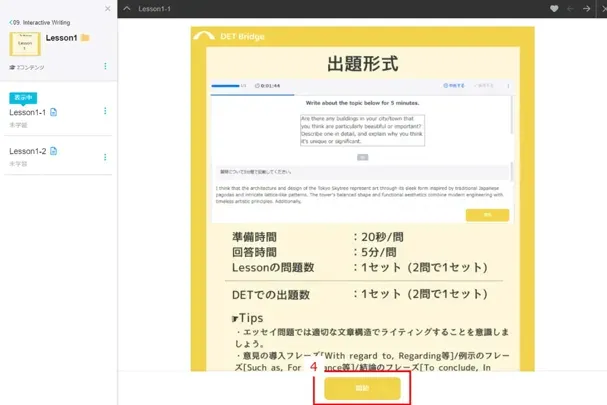Click the Lesson1 title in sidebar
Image resolution: width=607 pixels, height=405 pixels.
pyautogui.click(x=62, y=38)
